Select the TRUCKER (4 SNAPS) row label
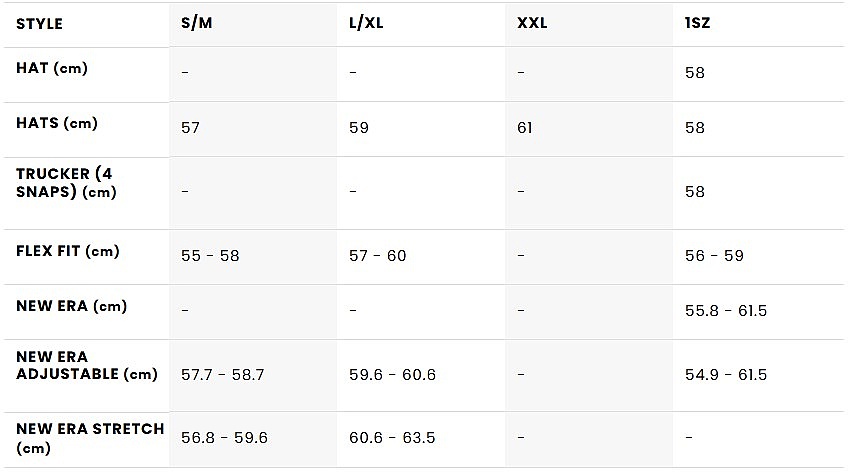The image size is (861, 473). pos(66,183)
